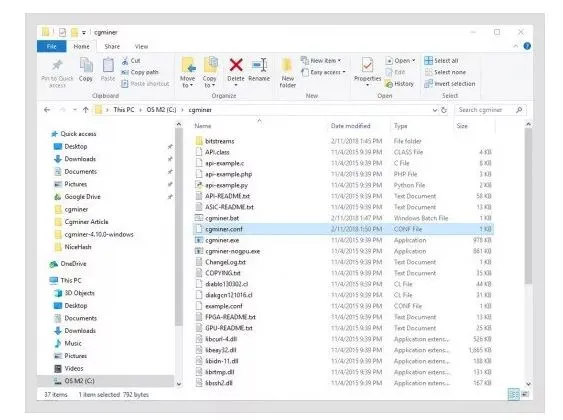Click Copy path in the ribbon
Screen dimensions: 563x420
(140, 72)
